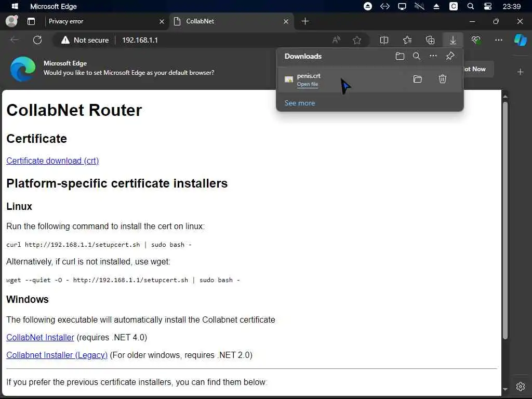Click Certificate download (crt) link
This screenshot has width=532, height=399.
point(52,161)
